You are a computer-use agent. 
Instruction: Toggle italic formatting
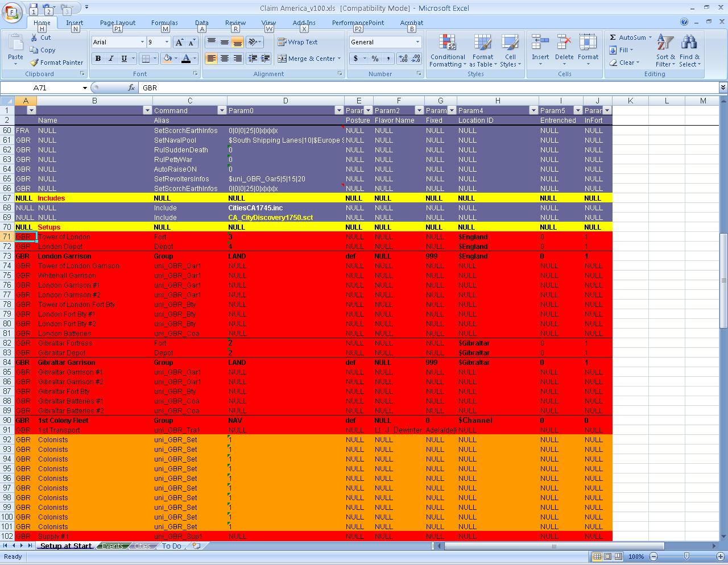[x=111, y=59]
